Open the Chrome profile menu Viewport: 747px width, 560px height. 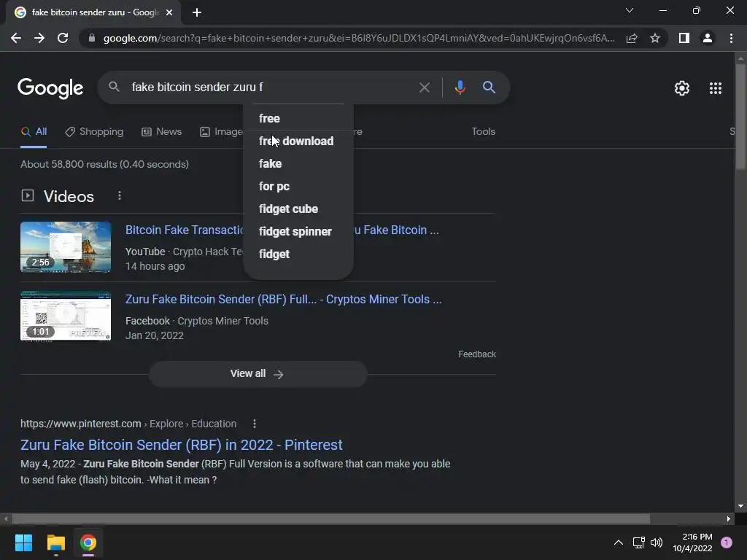(x=708, y=38)
